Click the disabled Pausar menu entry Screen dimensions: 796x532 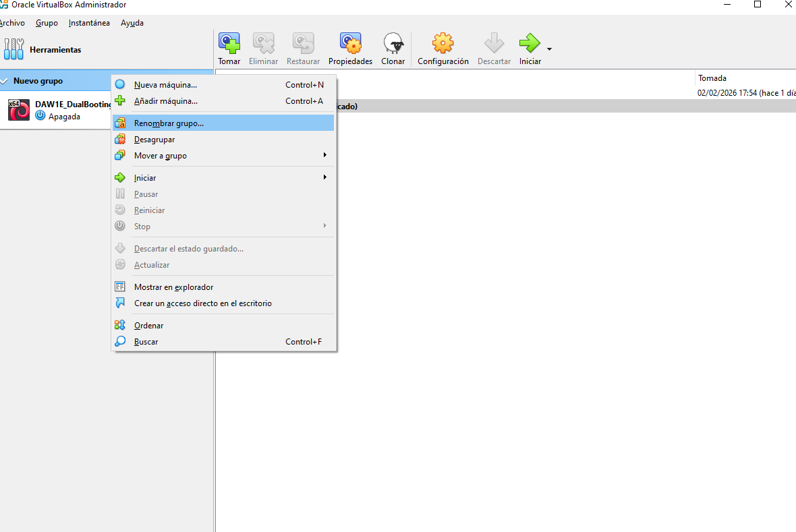223,194
